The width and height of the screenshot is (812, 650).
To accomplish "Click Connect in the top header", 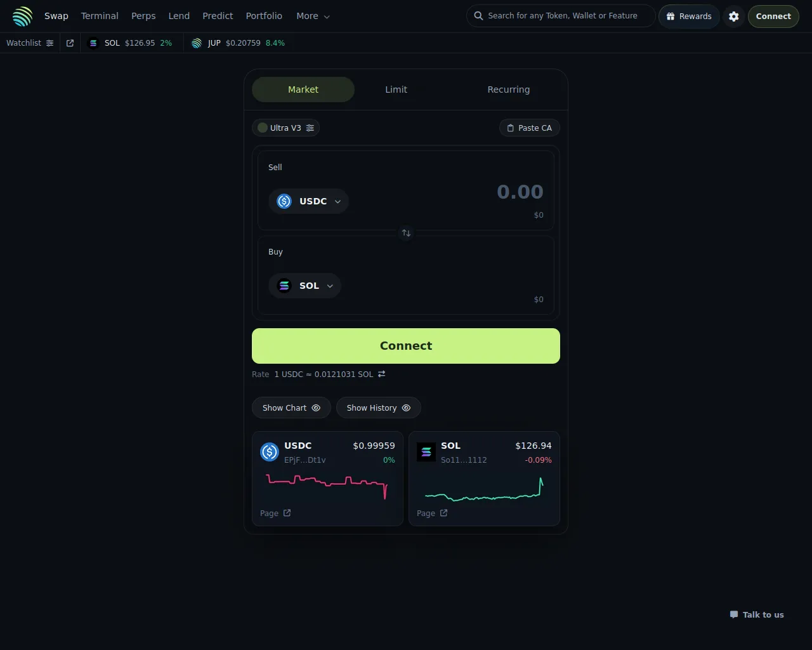I will point(773,17).
